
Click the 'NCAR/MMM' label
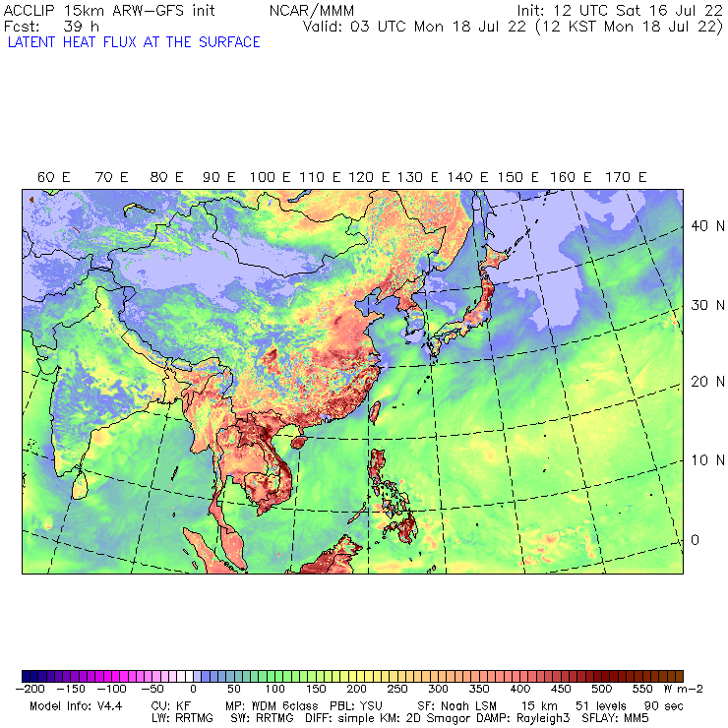312,10
